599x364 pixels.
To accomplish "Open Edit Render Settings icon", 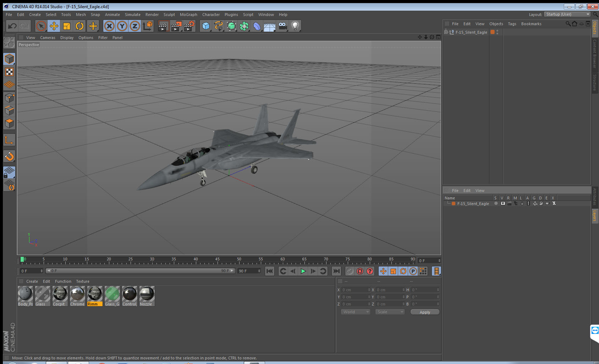I will pyautogui.click(x=189, y=26).
